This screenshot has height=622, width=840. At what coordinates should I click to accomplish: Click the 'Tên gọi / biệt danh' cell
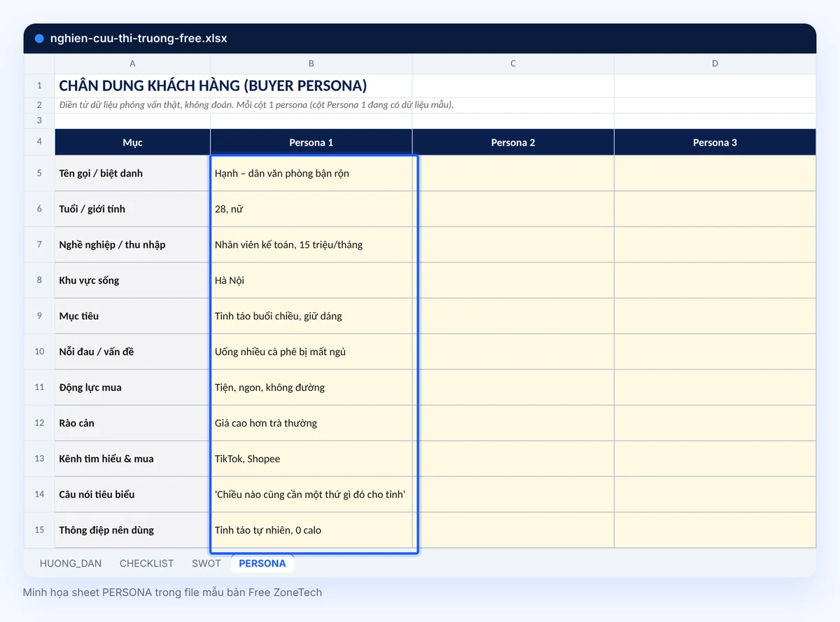132,173
